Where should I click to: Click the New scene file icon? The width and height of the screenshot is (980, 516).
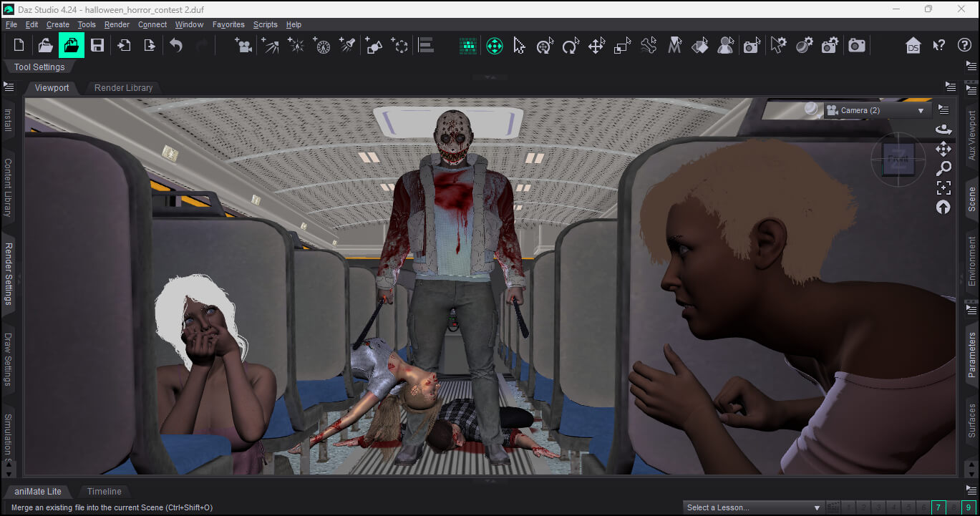[19, 46]
